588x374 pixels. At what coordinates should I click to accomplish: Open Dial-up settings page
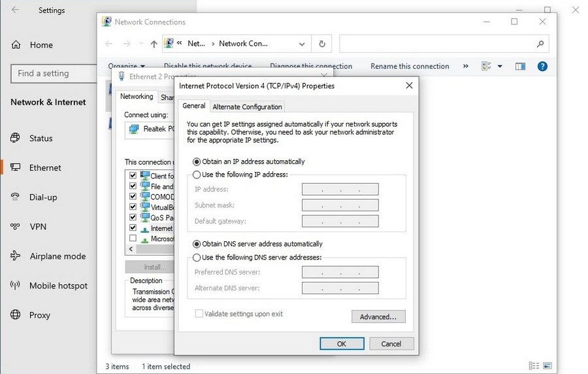click(x=34, y=197)
